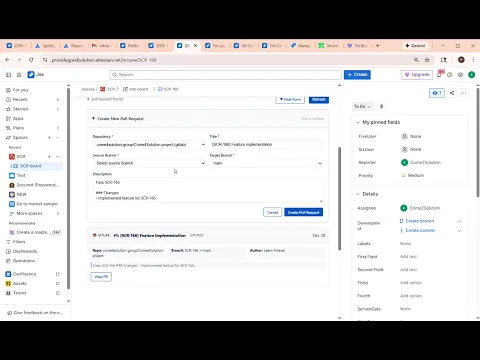Collapse Create New Pull Request panel
Screen dimensions: 480x360
pyautogui.click(x=208, y=119)
